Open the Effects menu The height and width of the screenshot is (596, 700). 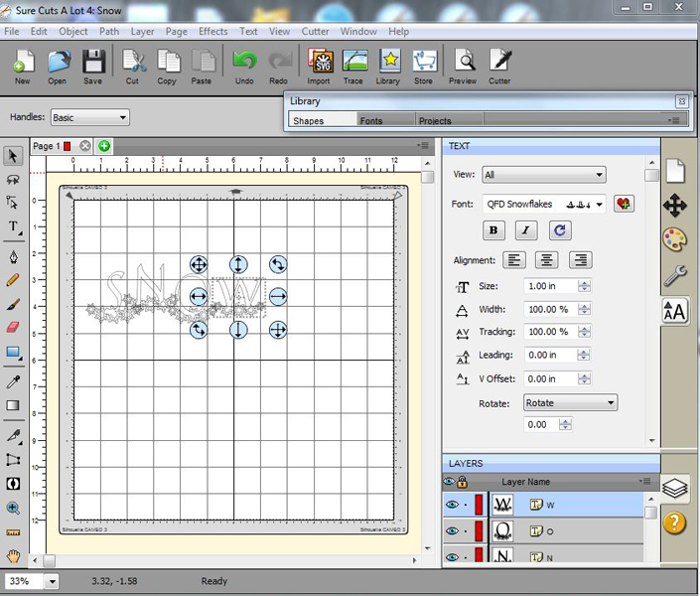pyautogui.click(x=212, y=31)
